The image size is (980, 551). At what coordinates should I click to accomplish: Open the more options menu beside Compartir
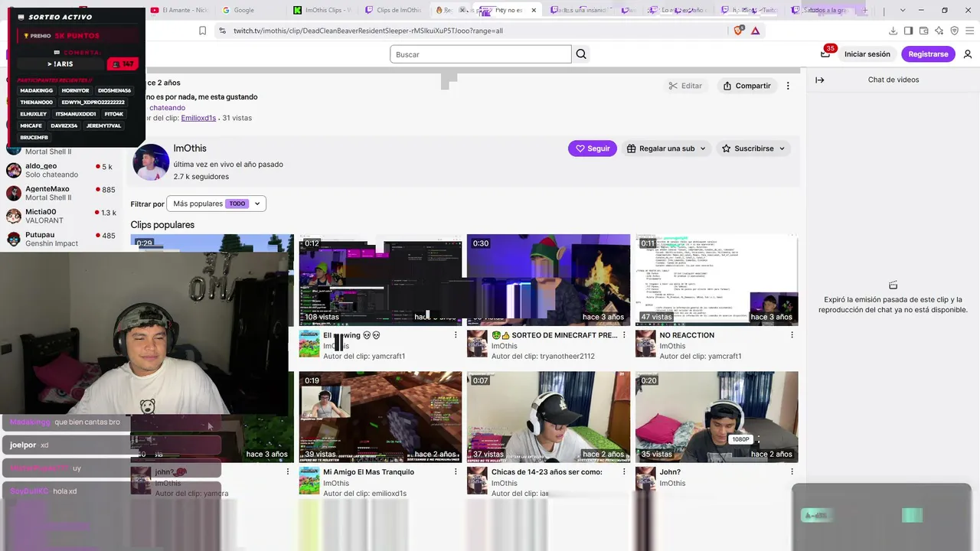click(788, 86)
